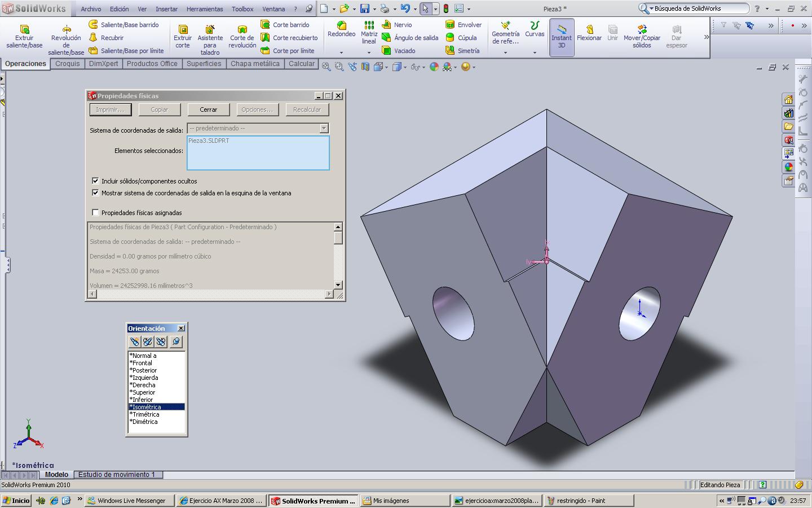
Task: Open the SolidWorks Resources home panel tab
Action: pyautogui.click(x=788, y=100)
